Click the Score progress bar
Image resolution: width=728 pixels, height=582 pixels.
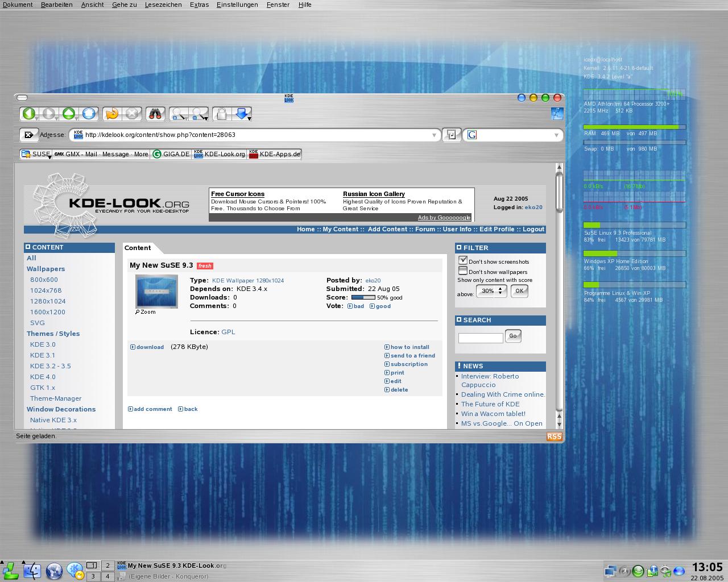click(363, 297)
